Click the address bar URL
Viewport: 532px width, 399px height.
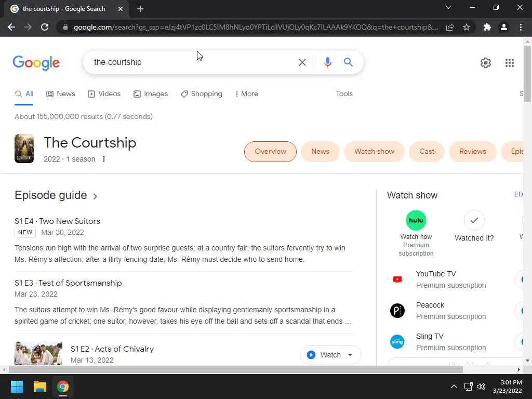tap(256, 27)
